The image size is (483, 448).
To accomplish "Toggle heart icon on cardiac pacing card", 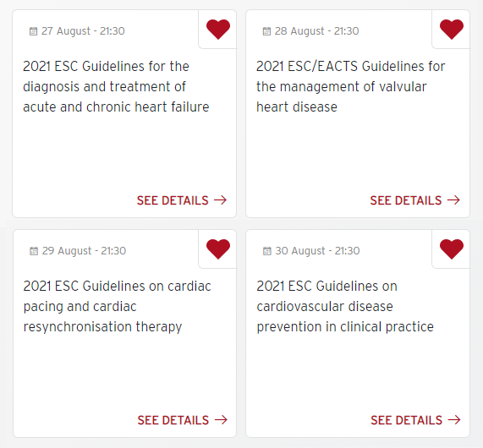I will pyautogui.click(x=218, y=249).
